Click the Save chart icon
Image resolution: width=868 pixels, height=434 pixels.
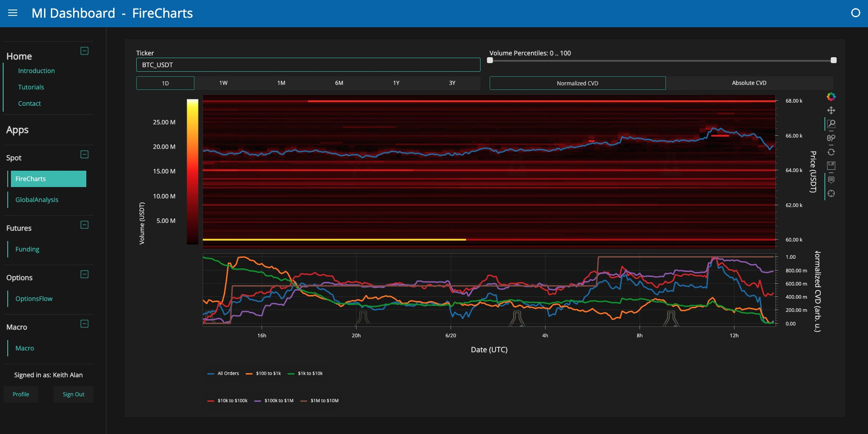pyautogui.click(x=831, y=166)
